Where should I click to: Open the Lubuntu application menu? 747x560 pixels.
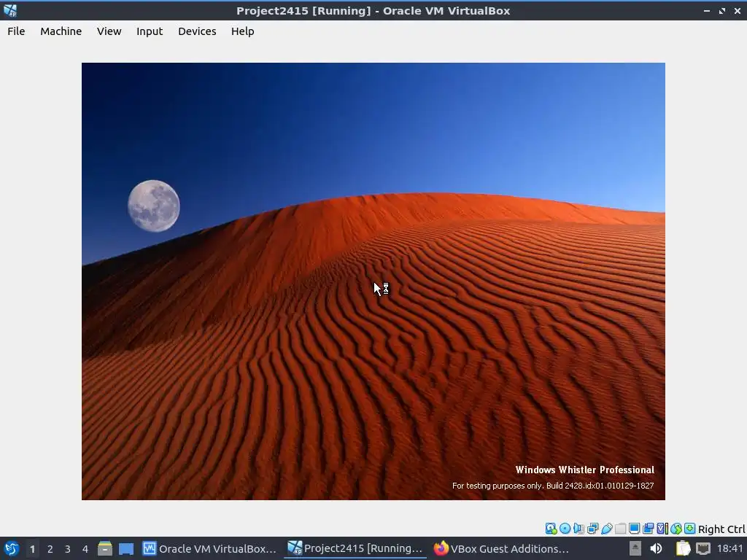pos(11,548)
